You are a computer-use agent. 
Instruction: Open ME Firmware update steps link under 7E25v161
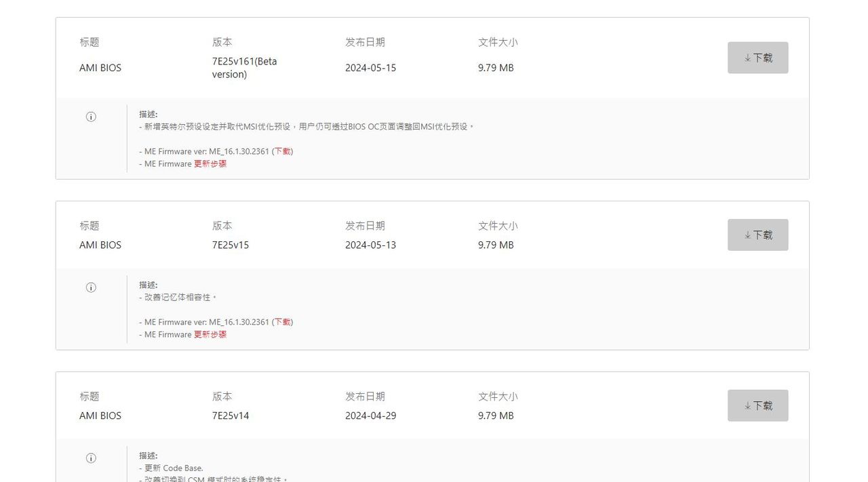click(x=210, y=163)
